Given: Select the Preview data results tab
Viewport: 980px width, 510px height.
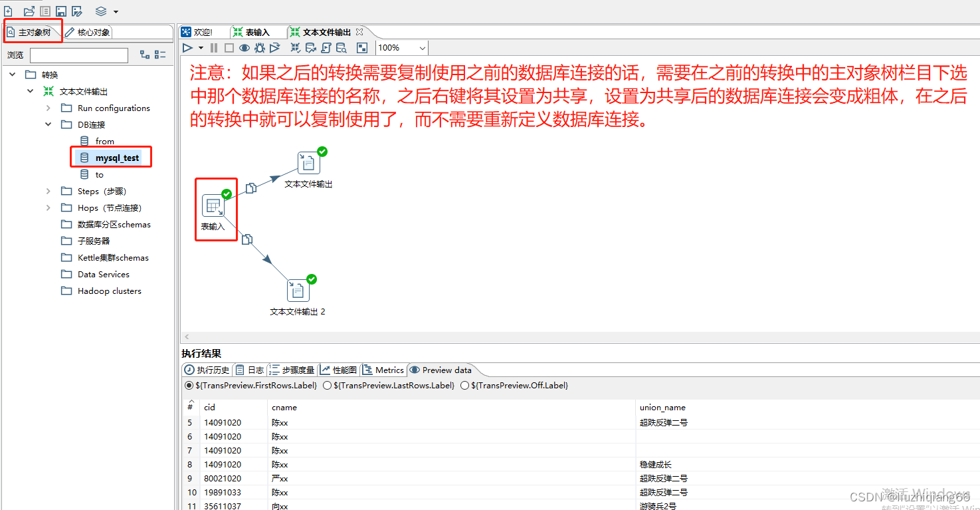Looking at the screenshot, I should (441, 370).
